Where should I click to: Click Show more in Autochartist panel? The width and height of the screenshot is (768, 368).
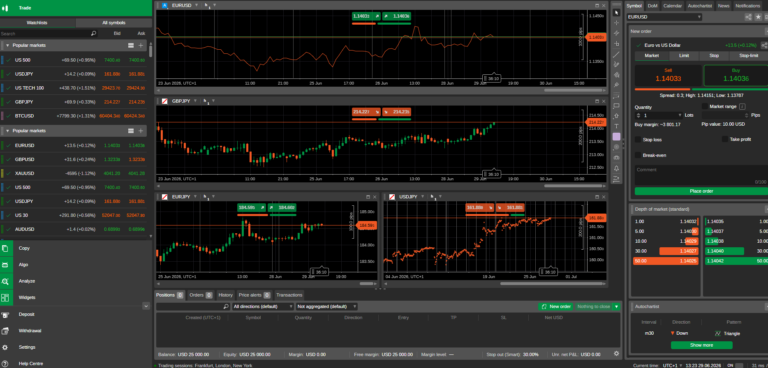pos(701,345)
